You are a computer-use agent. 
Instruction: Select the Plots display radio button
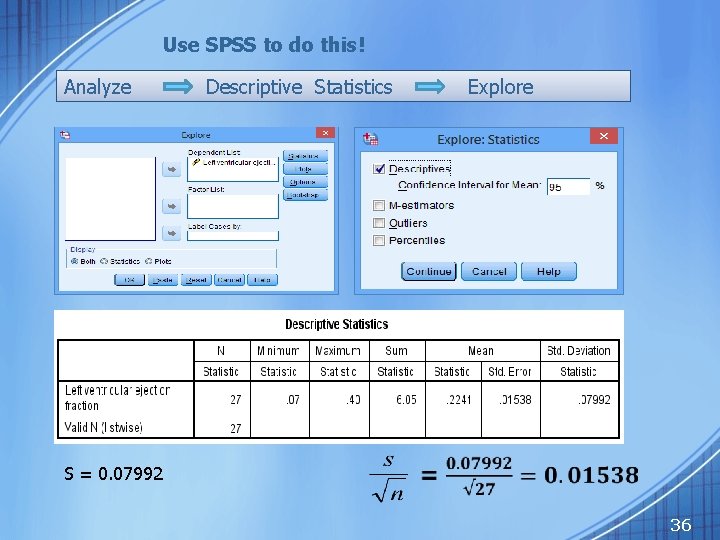(148, 261)
